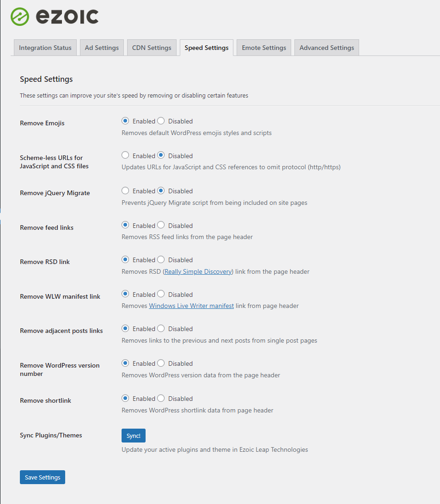440x504 pixels.
Task: Click the Ezoic logo icon
Action: 20,17
